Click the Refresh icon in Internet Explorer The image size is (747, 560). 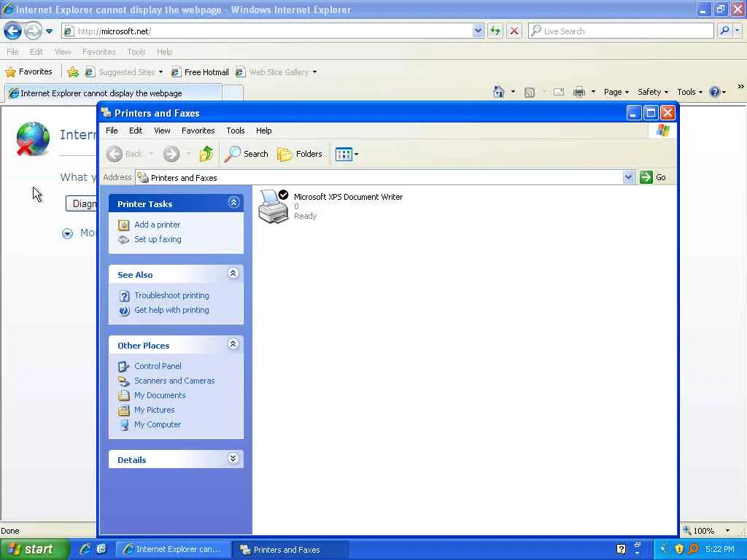click(x=495, y=31)
